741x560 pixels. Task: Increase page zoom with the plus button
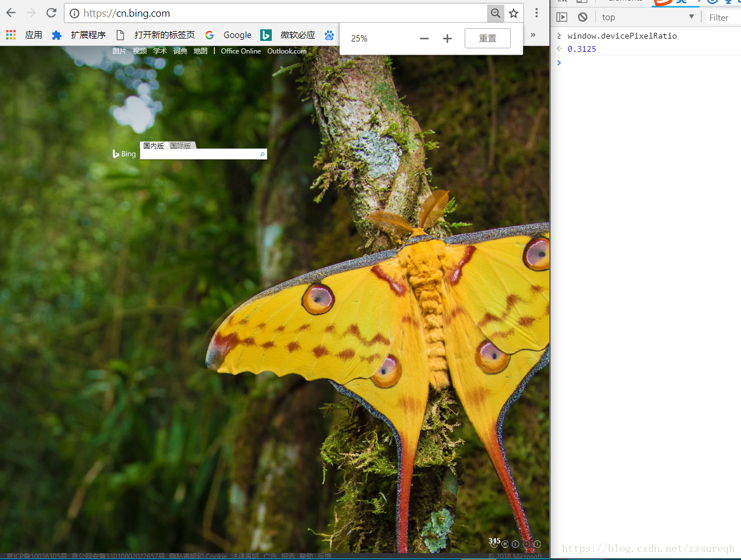(x=447, y=39)
